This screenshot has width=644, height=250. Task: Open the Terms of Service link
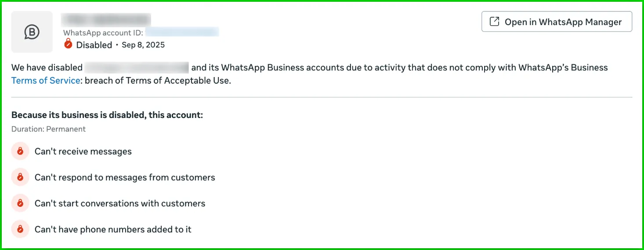(46, 81)
